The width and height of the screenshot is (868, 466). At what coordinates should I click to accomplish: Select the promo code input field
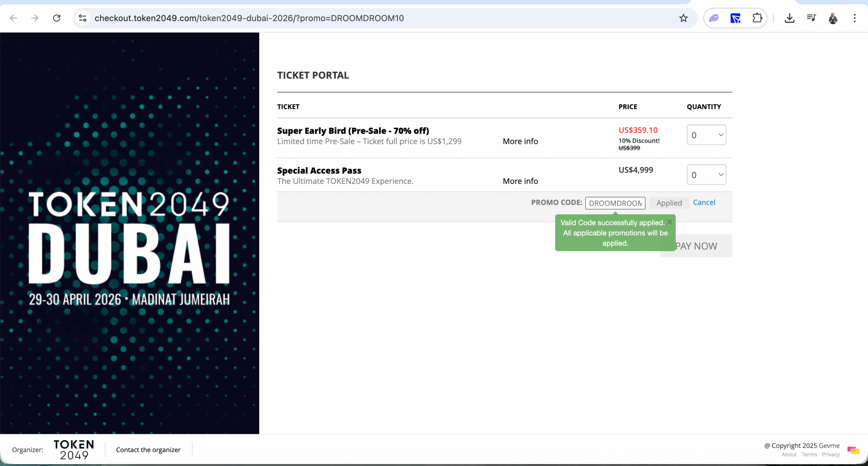615,203
